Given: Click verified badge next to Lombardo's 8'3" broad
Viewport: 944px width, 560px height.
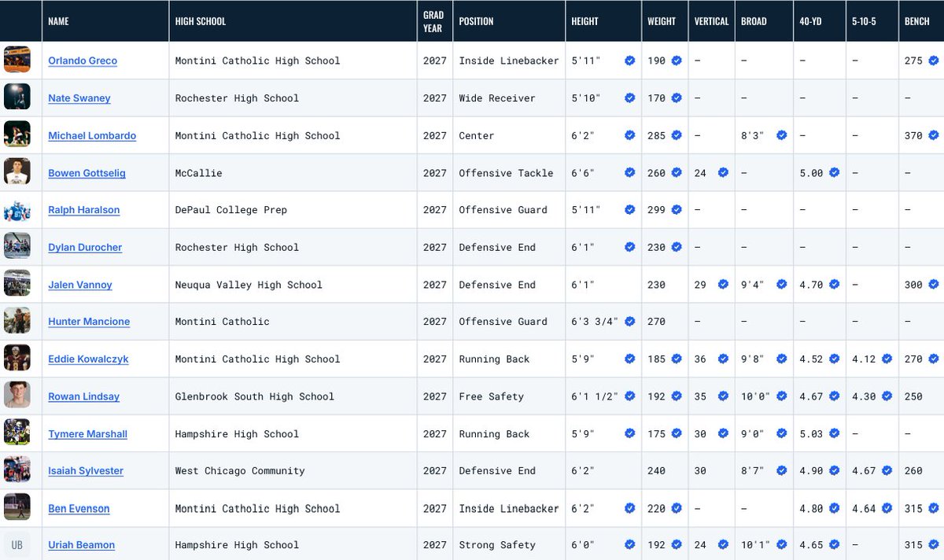Looking at the screenshot, I should (782, 135).
